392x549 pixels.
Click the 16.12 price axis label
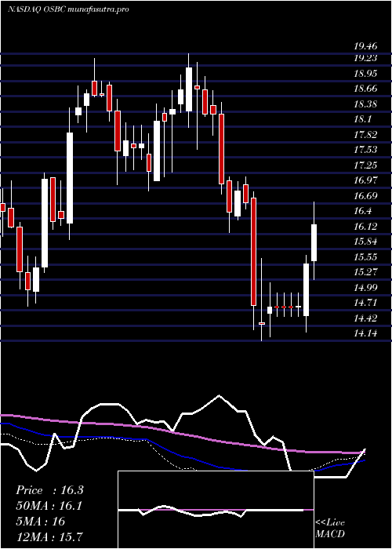(365, 227)
